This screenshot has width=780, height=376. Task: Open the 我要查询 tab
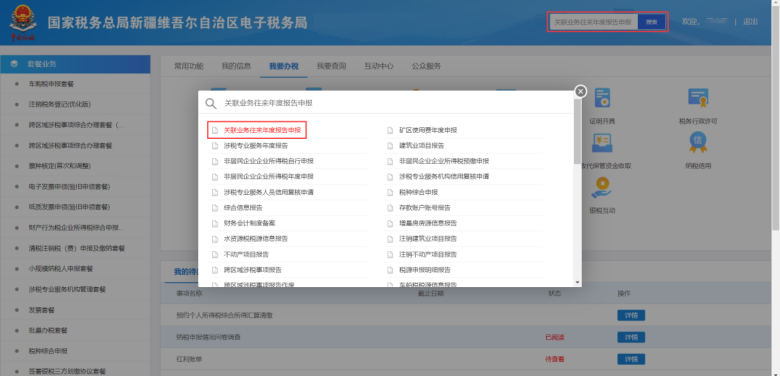331,66
